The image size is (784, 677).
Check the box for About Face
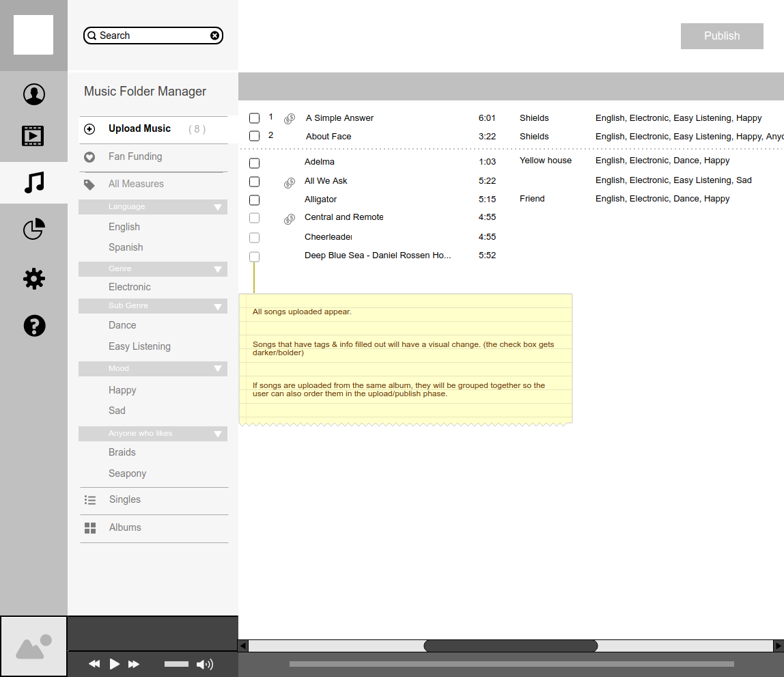(x=255, y=136)
